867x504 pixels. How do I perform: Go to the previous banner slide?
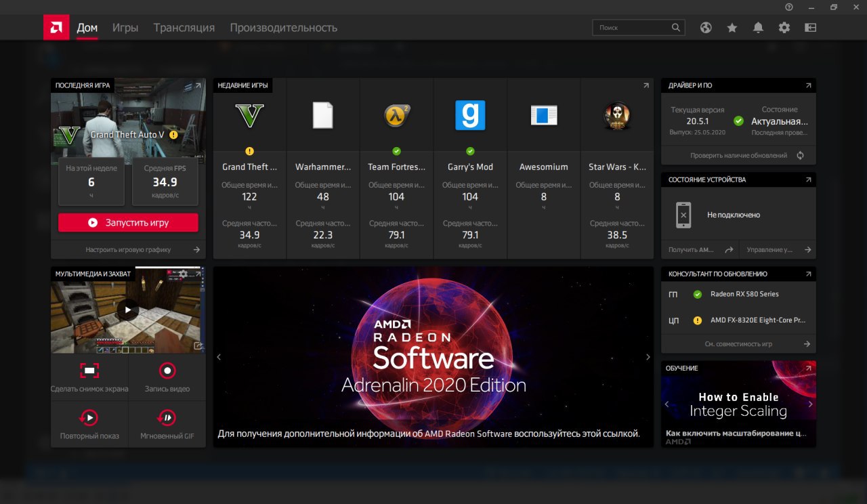[219, 357]
